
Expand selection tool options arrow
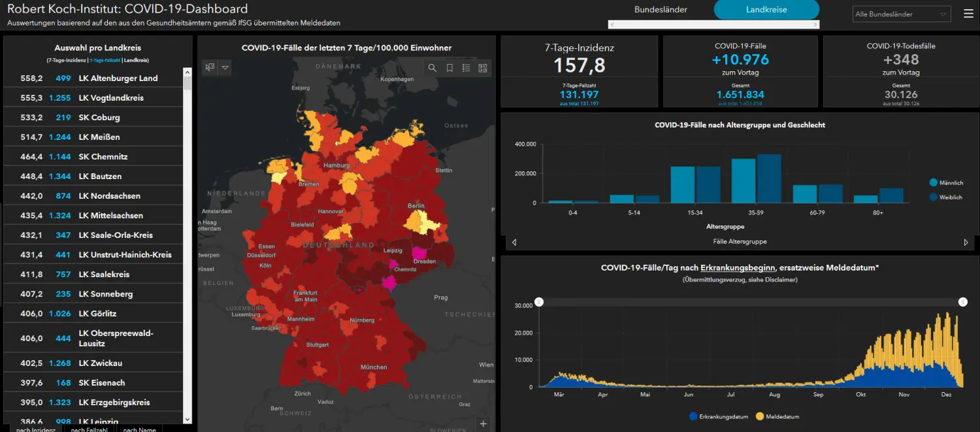pos(225,67)
